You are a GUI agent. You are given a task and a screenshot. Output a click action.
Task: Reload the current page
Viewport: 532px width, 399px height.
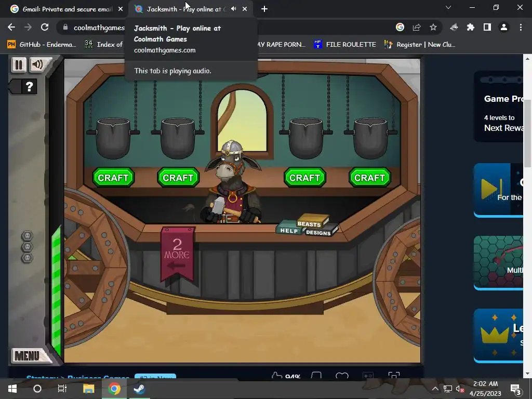pyautogui.click(x=45, y=27)
